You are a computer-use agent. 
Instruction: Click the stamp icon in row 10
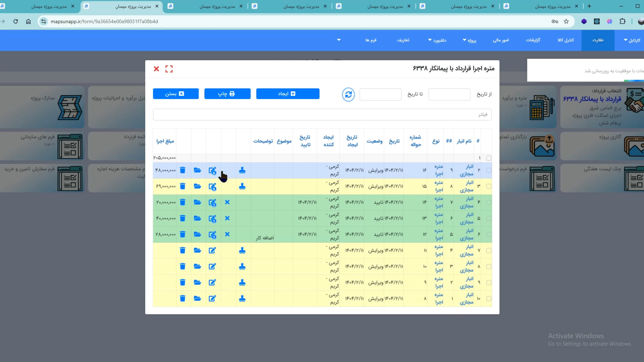tap(242, 298)
